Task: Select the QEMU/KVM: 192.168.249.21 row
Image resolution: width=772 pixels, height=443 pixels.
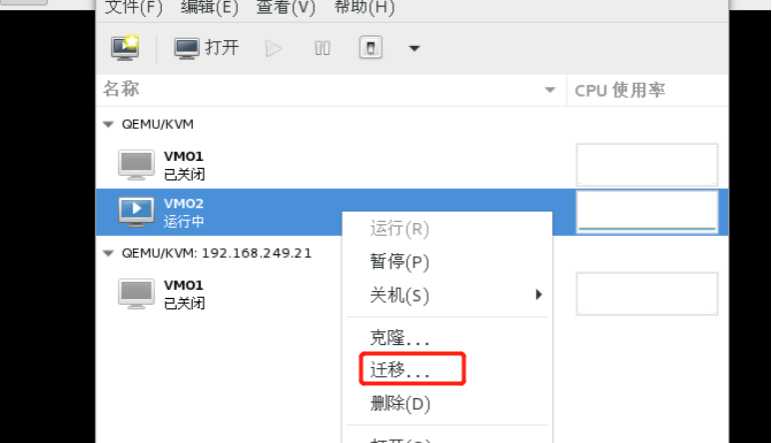Action: point(412,253)
